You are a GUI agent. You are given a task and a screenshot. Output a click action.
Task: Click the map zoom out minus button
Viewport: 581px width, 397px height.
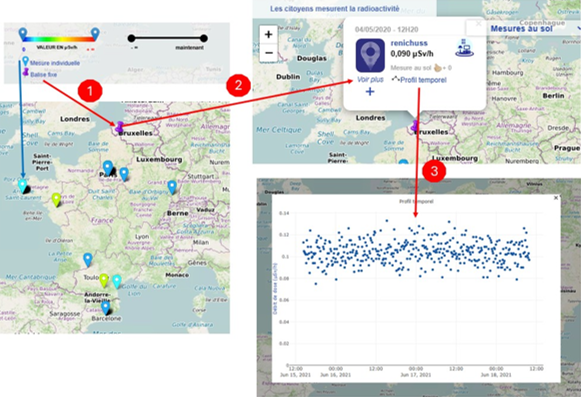(x=269, y=53)
